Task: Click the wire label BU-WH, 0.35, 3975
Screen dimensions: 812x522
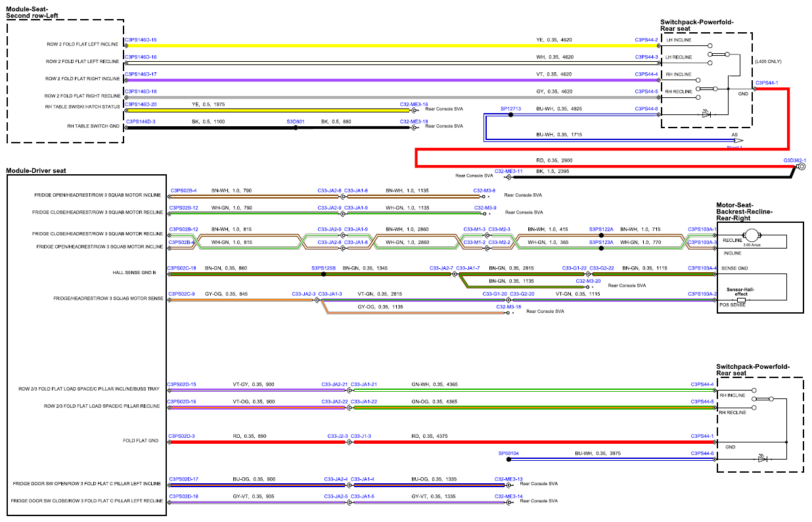Action: (x=597, y=453)
